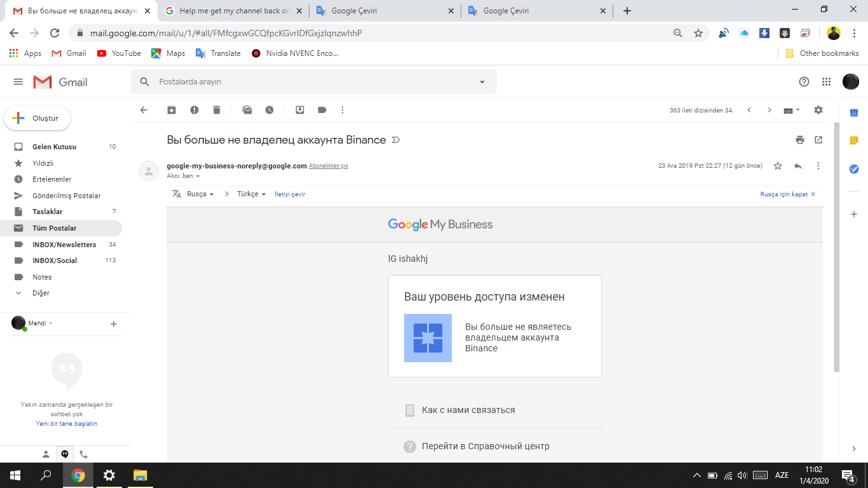This screenshot has width=868, height=488.
Task: Open Gmail settings gear icon
Action: tap(818, 110)
